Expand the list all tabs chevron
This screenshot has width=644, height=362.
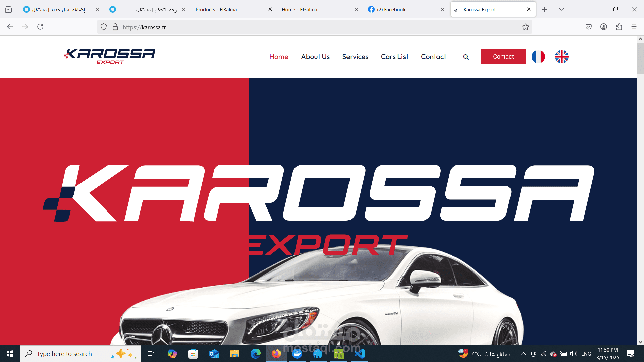tap(561, 9)
